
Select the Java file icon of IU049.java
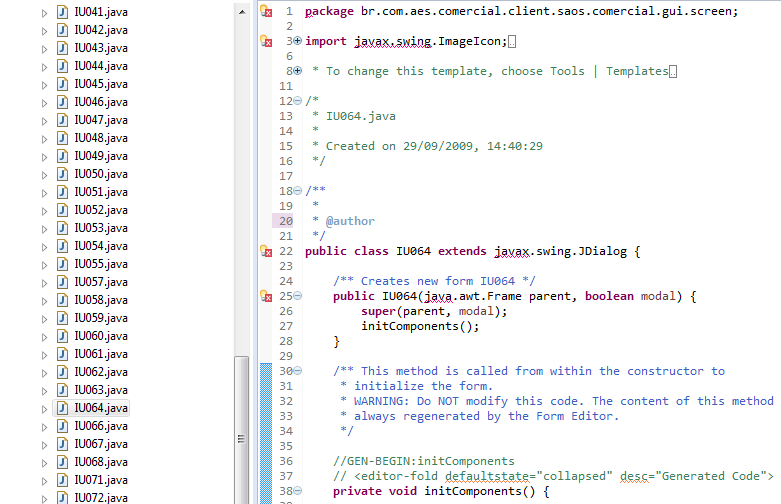[62, 156]
